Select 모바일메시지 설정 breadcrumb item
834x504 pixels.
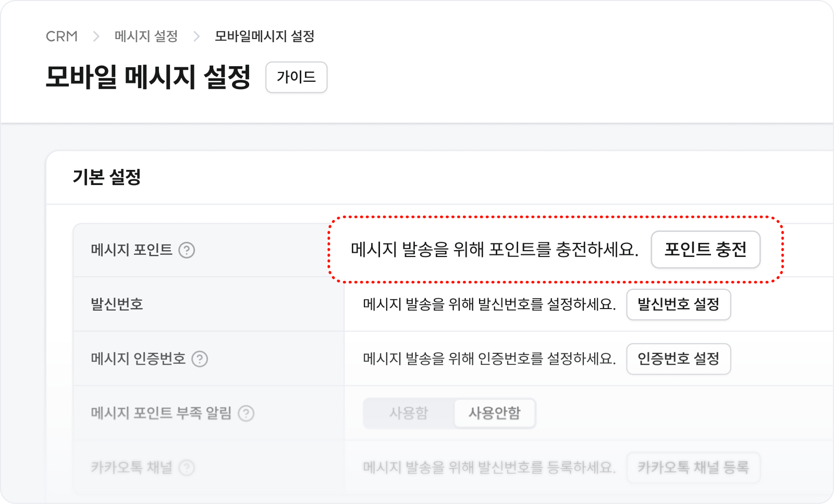click(264, 36)
